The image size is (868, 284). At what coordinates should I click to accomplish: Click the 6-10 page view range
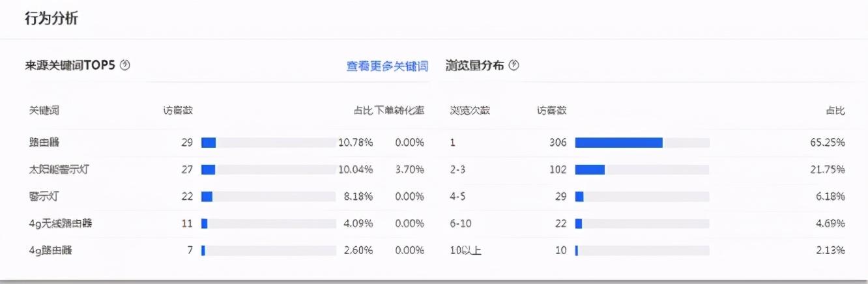(461, 223)
